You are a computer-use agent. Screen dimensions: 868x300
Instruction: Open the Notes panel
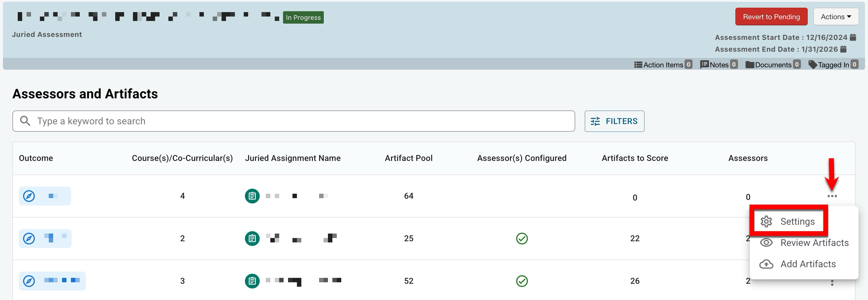719,65
